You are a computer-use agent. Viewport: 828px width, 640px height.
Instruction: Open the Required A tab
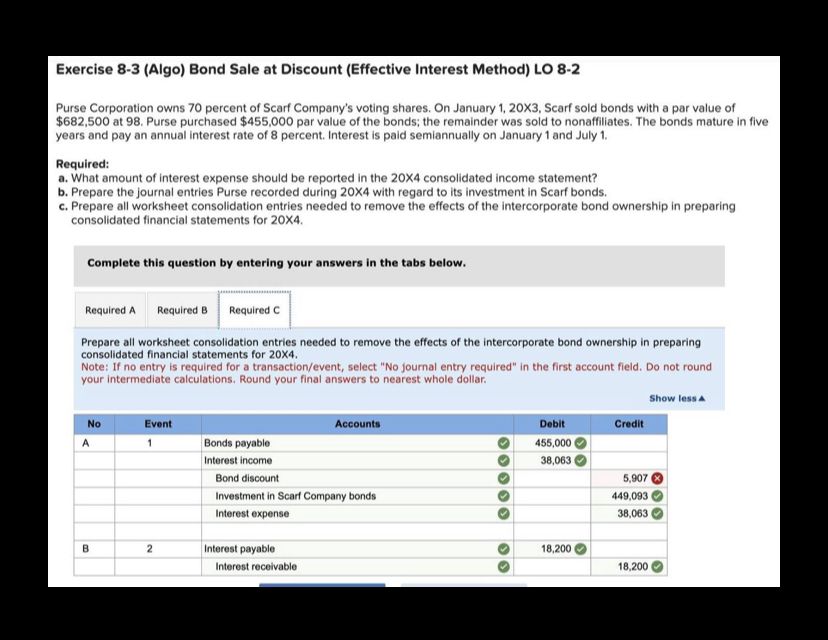click(x=110, y=310)
